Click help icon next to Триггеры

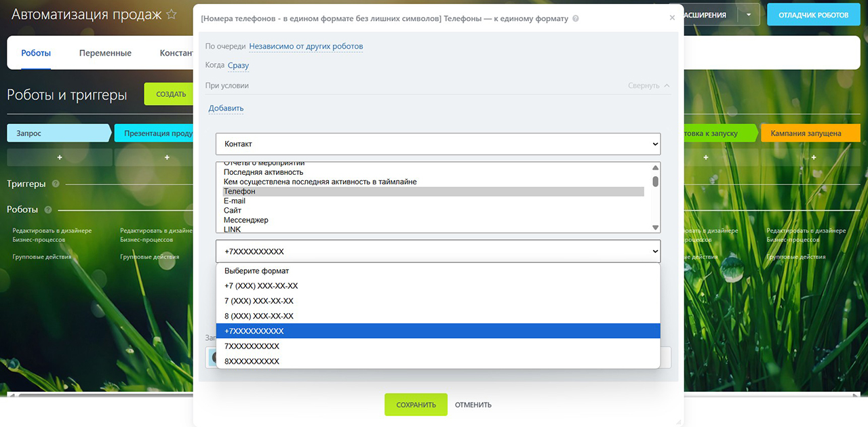pos(56,184)
